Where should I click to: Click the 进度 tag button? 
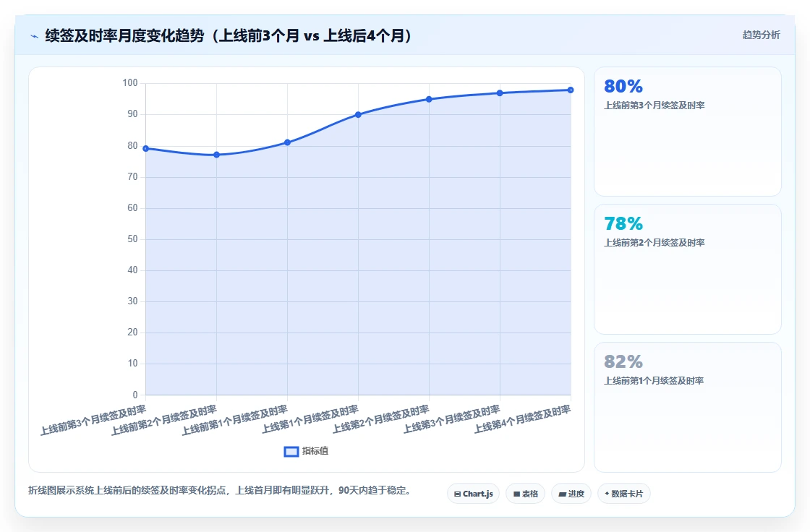pyautogui.click(x=571, y=494)
